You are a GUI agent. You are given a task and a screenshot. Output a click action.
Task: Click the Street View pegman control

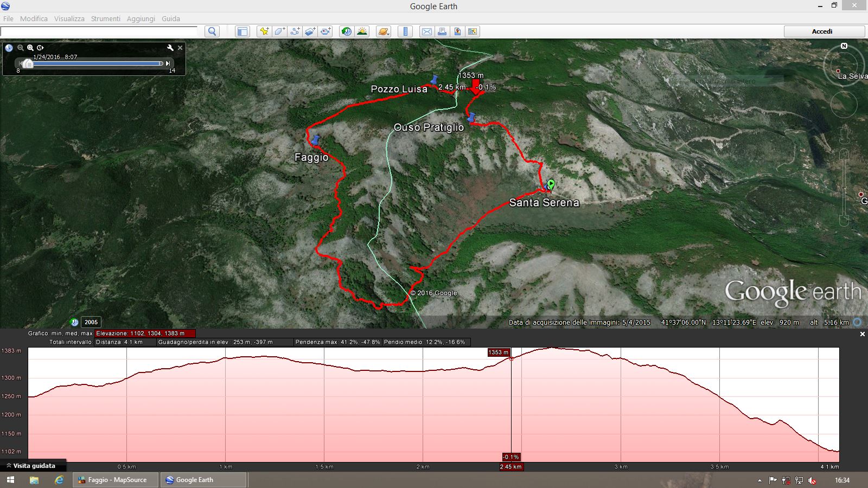click(x=844, y=135)
